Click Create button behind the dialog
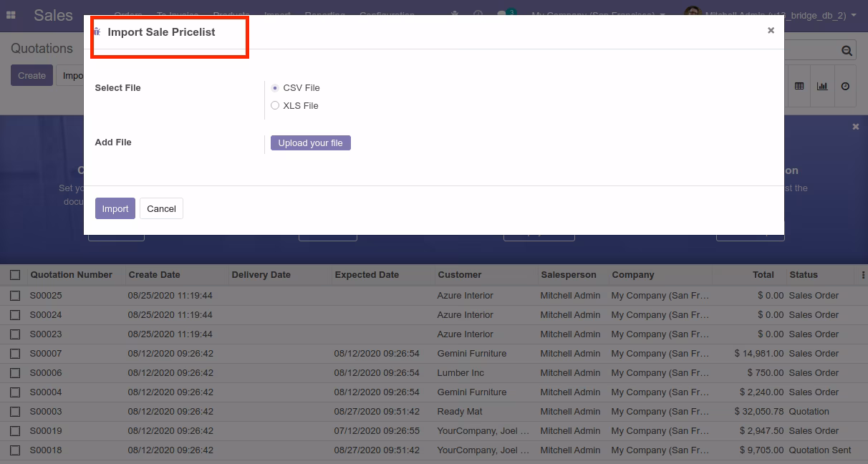868x464 pixels. 32,75
